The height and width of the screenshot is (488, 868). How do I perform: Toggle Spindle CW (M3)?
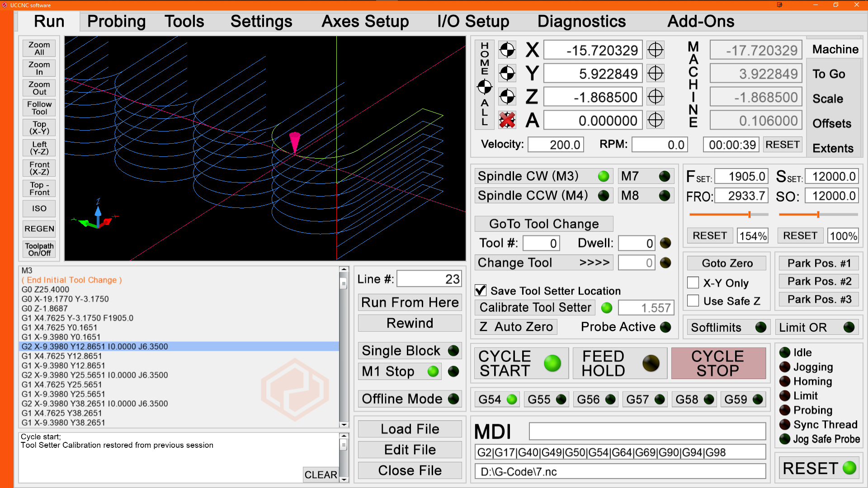tap(543, 176)
